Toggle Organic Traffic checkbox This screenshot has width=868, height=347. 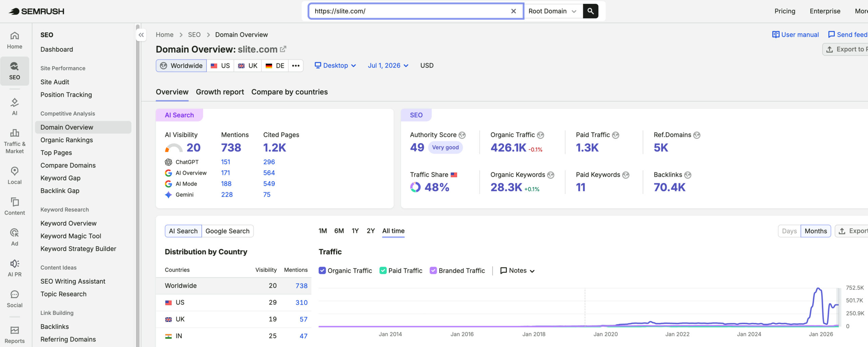(x=322, y=271)
